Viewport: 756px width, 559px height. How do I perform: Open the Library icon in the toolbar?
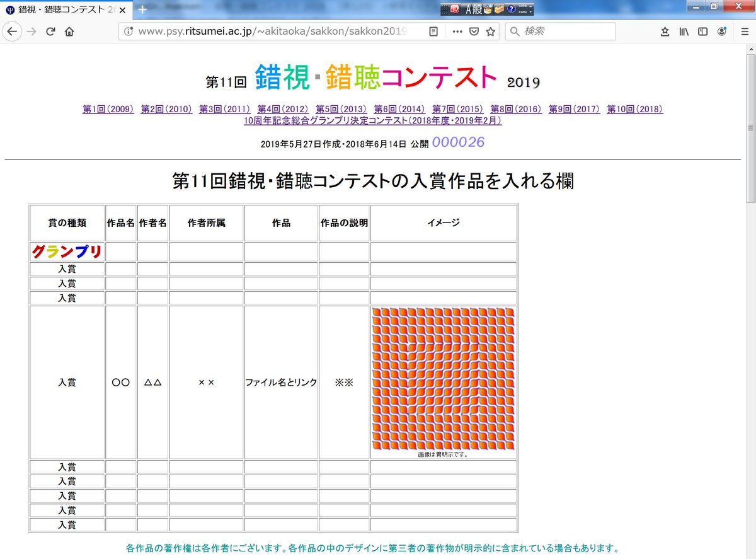coord(684,32)
